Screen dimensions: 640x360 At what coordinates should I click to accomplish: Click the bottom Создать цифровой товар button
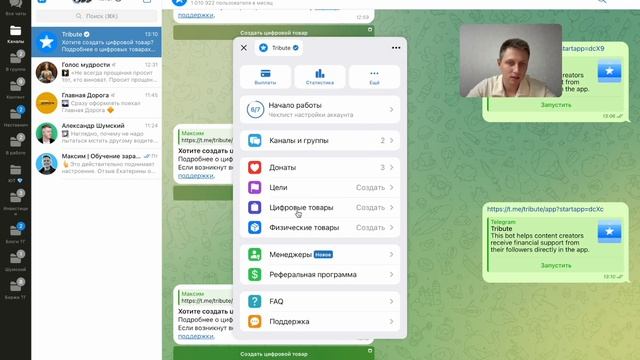[273, 353]
